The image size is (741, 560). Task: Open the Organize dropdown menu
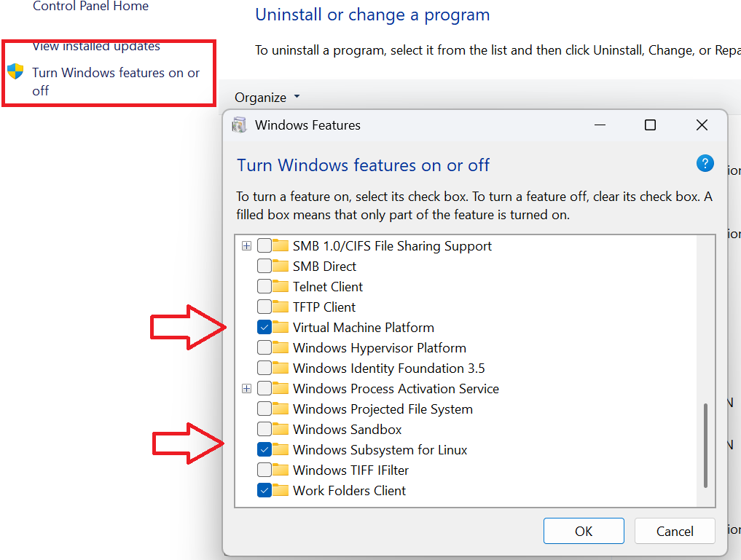click(267, 98)
